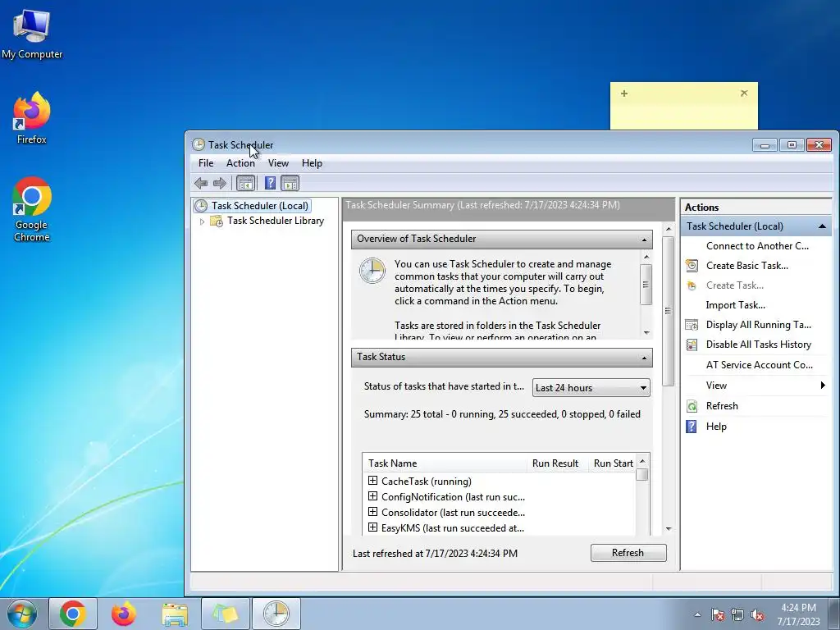The image size is (840, 630).
Task: Click the Action Center flag tray icon
Action: (x=717, y=614)
